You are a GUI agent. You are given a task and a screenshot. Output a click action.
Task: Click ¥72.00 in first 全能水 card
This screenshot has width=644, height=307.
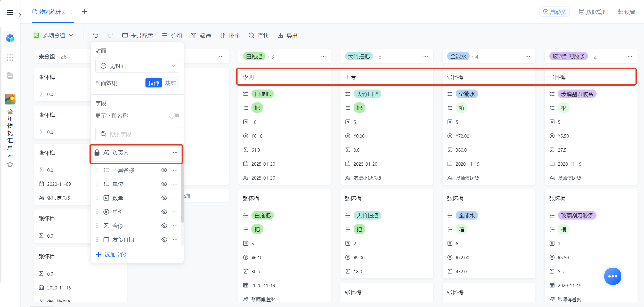(x=462, y=136)
